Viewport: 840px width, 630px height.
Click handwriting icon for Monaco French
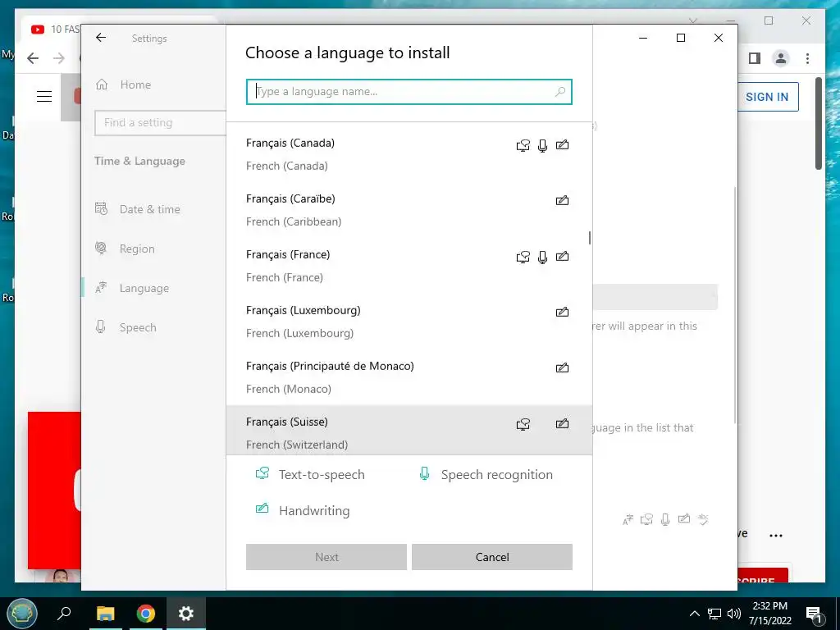point(562,367)
